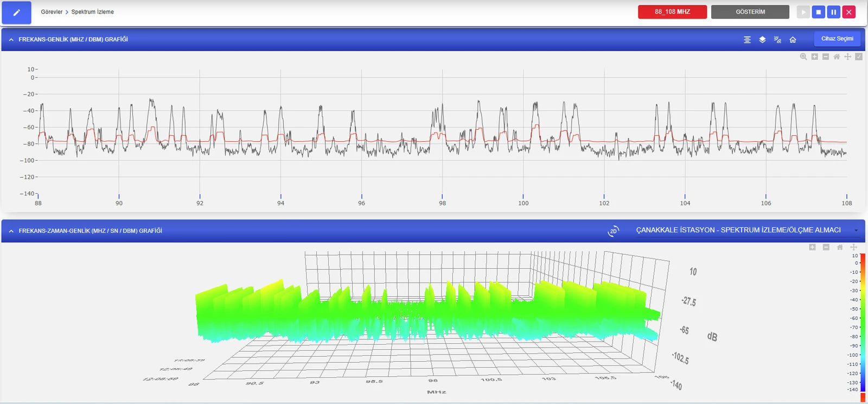Zoom in on the frequency-amplitude graph
Screen dimensions: 868x404
(814, 56)
